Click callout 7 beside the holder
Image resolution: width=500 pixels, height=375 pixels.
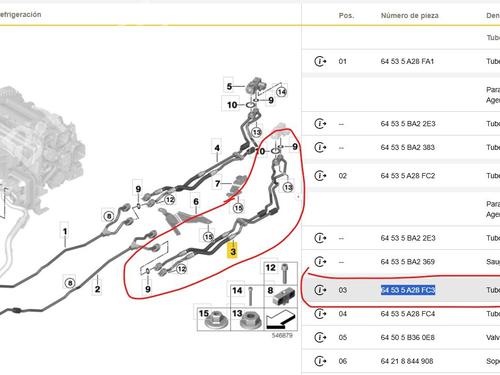pos(217,183)
